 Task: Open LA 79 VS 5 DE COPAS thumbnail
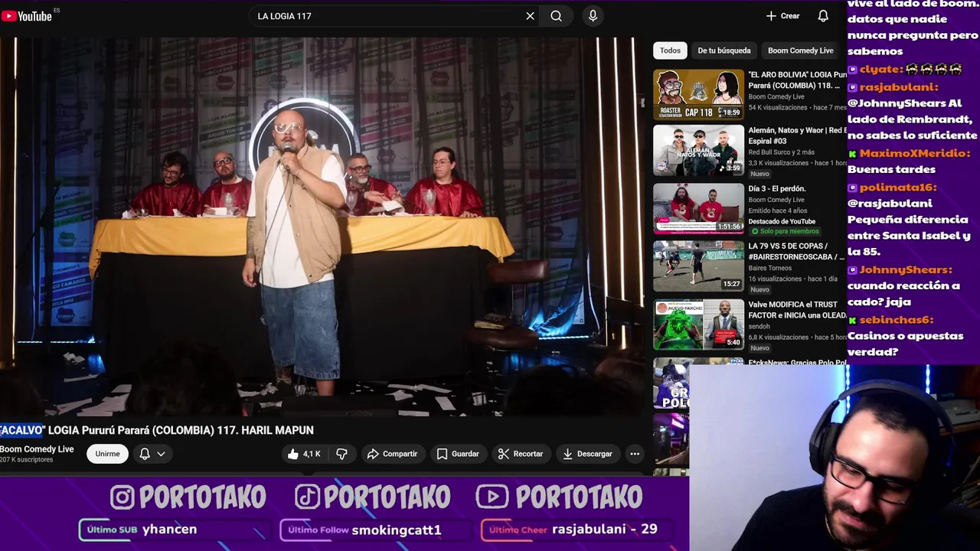pyautogui.click(x=698, y=266)
